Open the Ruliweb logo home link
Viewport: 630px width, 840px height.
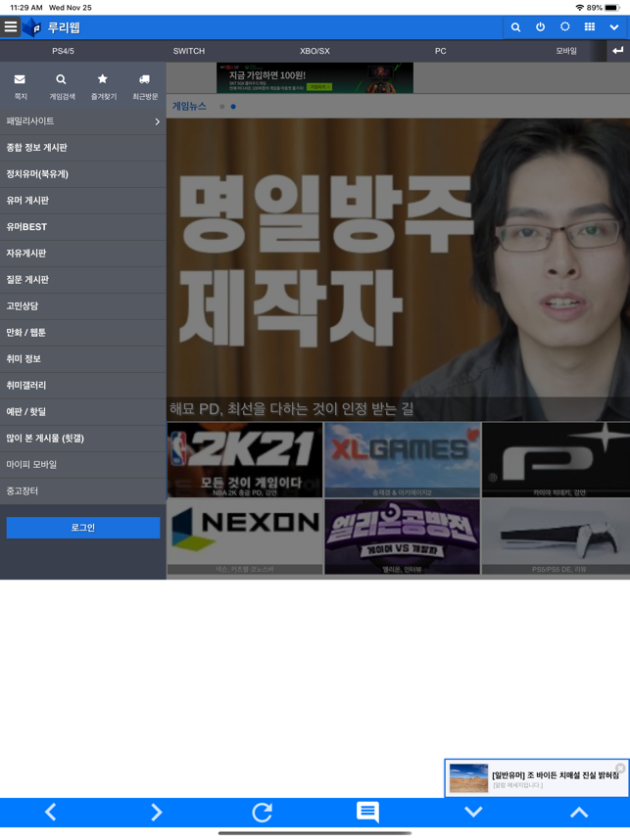(x=53, y=27)
